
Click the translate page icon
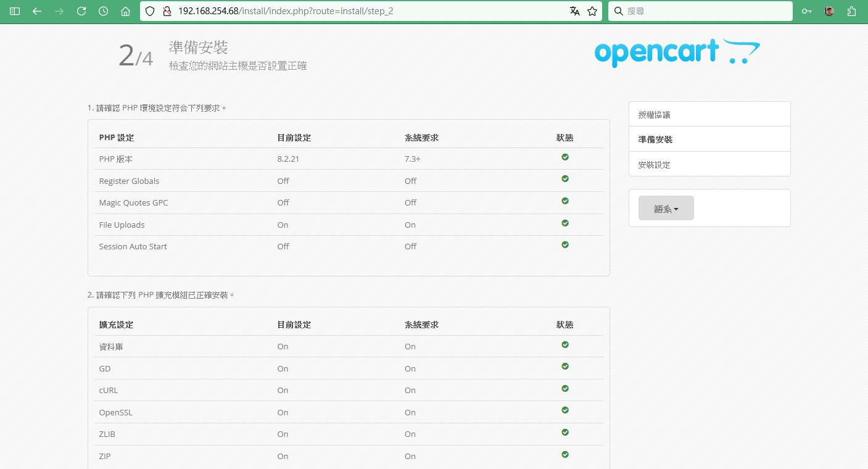[x=574, y=11]
